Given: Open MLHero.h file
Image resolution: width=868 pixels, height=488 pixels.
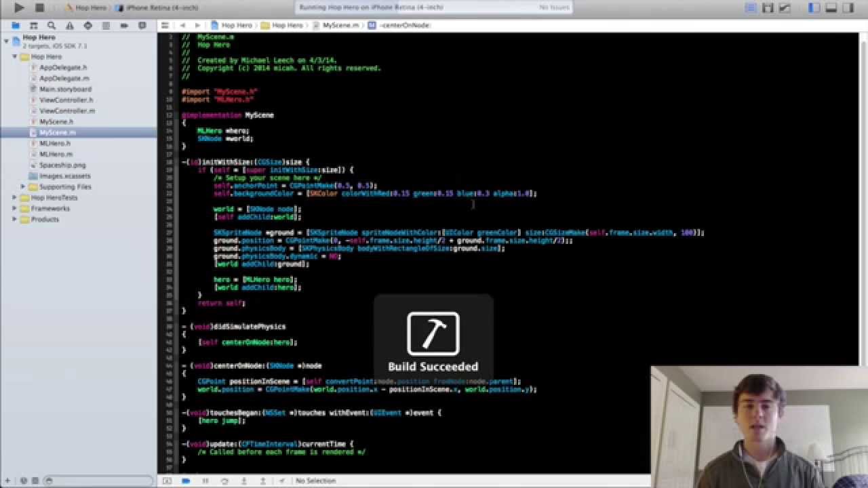Looking at the screenshot, I should (54, 144).
